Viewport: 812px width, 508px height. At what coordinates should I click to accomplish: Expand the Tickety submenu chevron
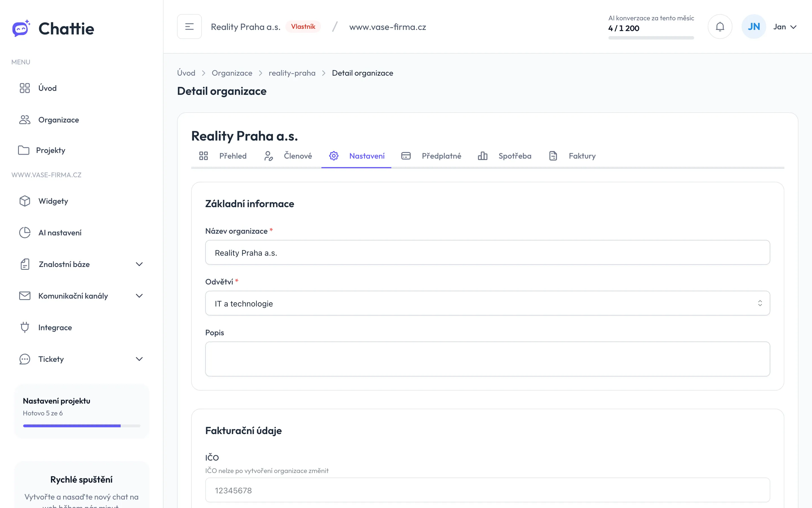[139, 359]
